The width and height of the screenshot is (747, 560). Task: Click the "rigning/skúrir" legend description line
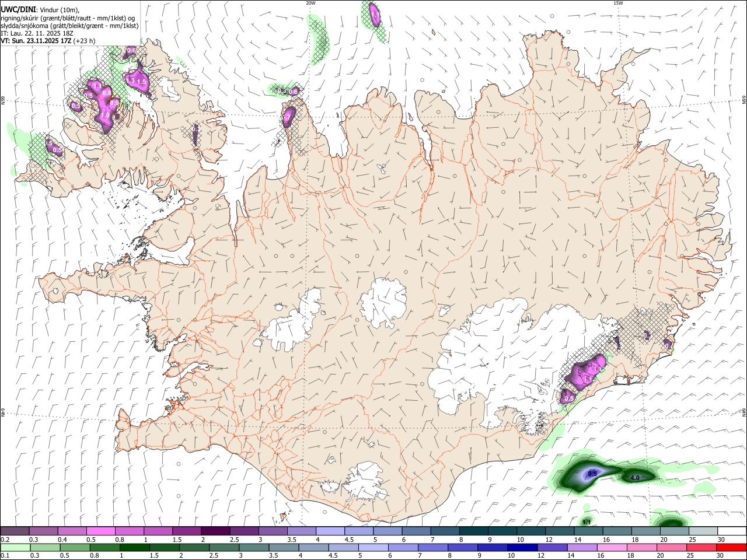click(x=68, y=18)
